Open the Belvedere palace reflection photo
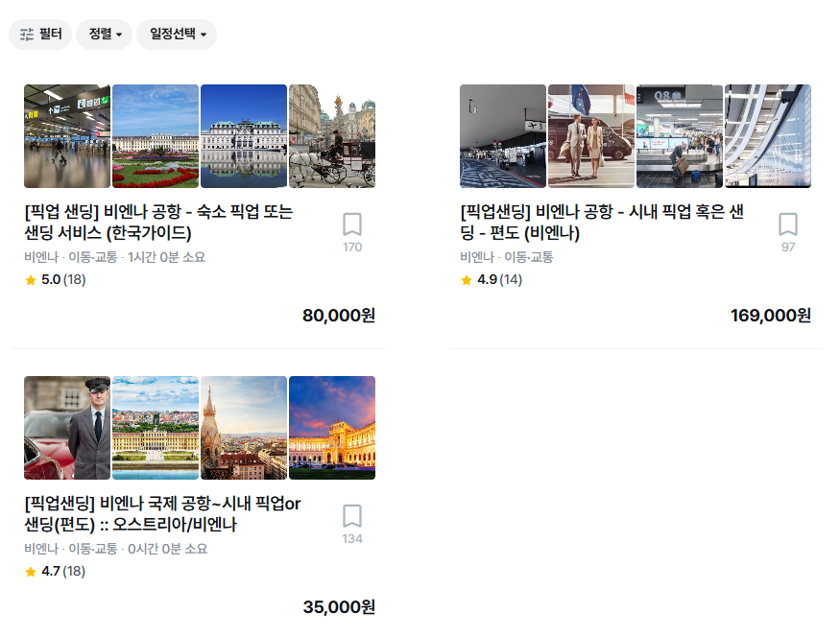Screen dimensions: 840x637 tap(244, 136)
